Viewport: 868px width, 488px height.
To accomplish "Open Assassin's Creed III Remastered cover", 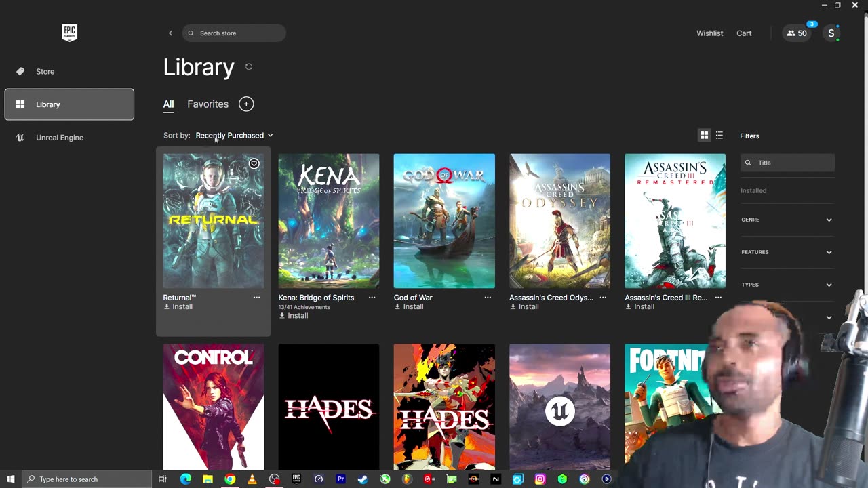I will pos(675,221).
